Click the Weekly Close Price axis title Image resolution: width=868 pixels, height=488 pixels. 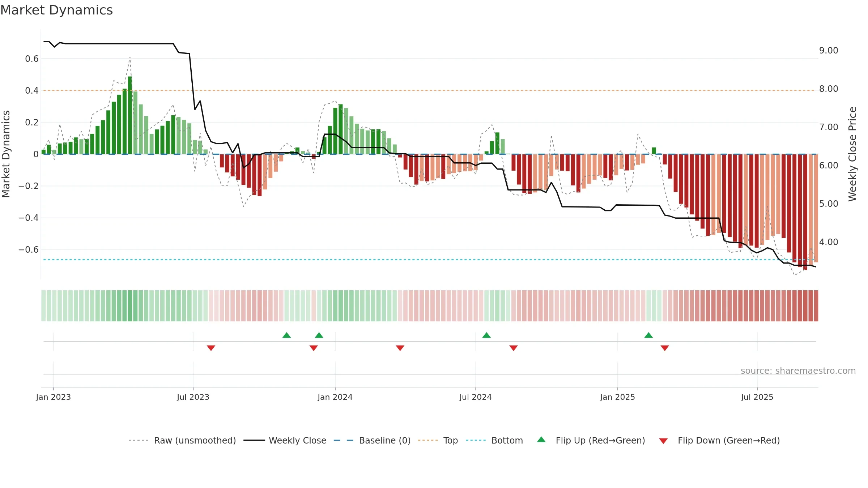tap(852, 154)
